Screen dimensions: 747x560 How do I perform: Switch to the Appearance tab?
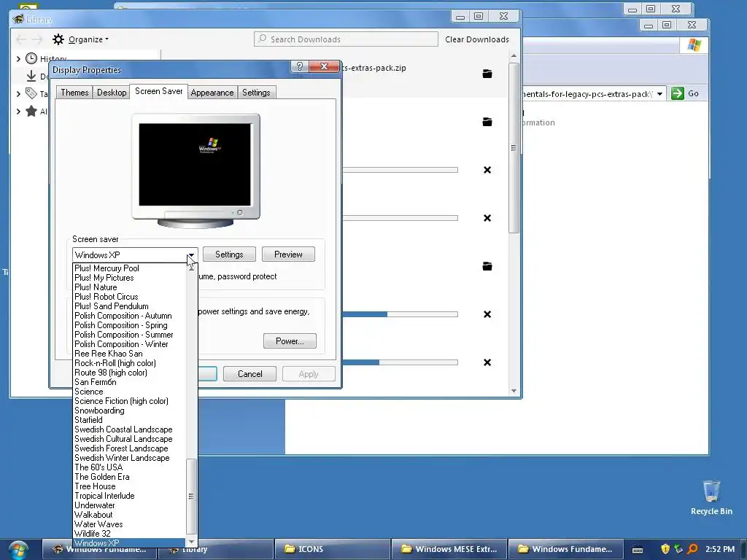212,93
